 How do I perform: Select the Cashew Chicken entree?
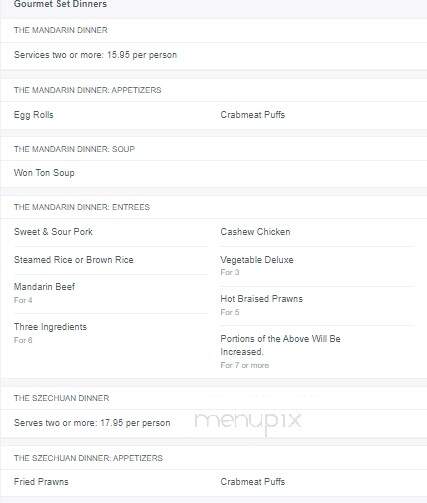(x=255, y=232)
